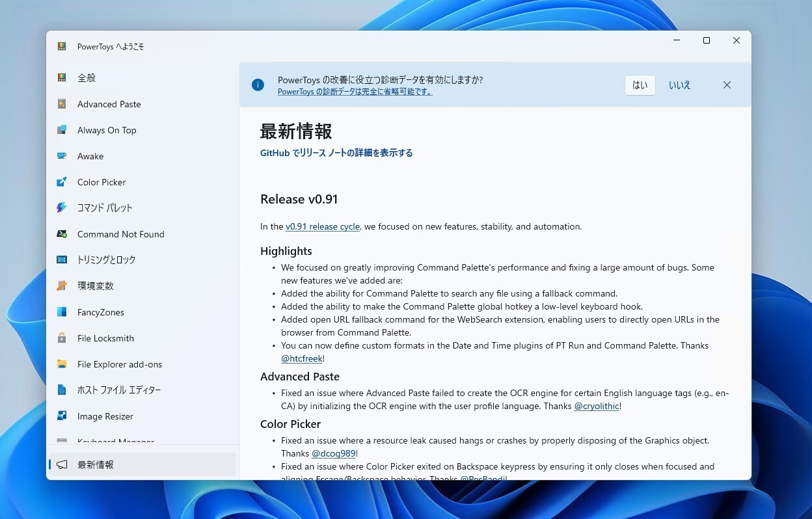Open the Image Resizer icon
812x519 pixels.
coord(62,416)
